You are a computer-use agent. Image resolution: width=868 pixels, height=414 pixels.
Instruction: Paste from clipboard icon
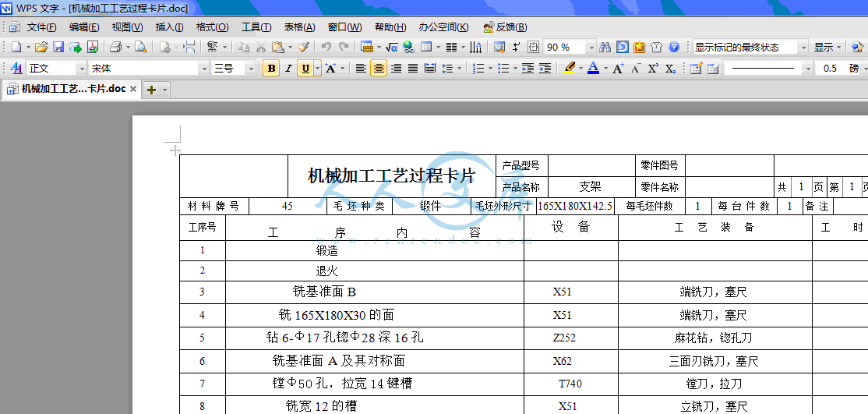click(x=278, y=47)
